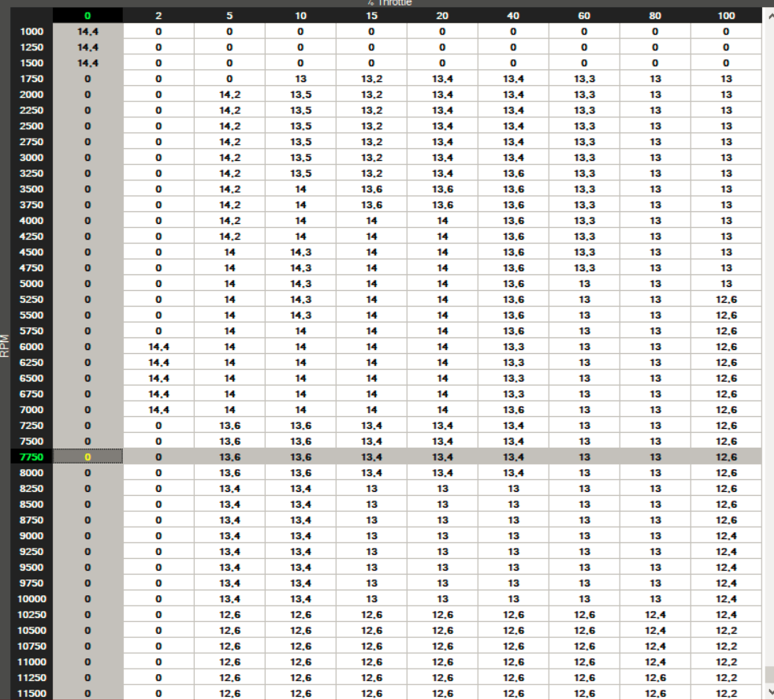Click the 11500 RPM row header
Viewport: 774px width, 700px height.
[x=32, y=693]
